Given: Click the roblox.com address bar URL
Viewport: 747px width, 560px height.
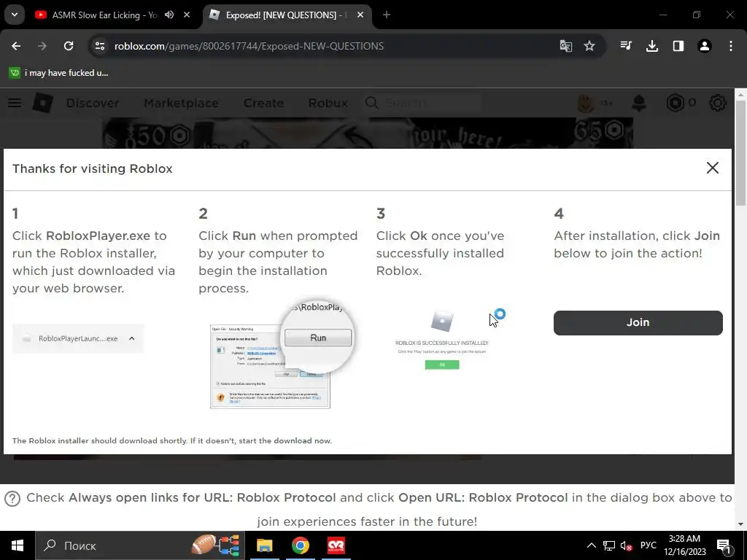Looking at the screenshot, I should (x=249, y=46).
